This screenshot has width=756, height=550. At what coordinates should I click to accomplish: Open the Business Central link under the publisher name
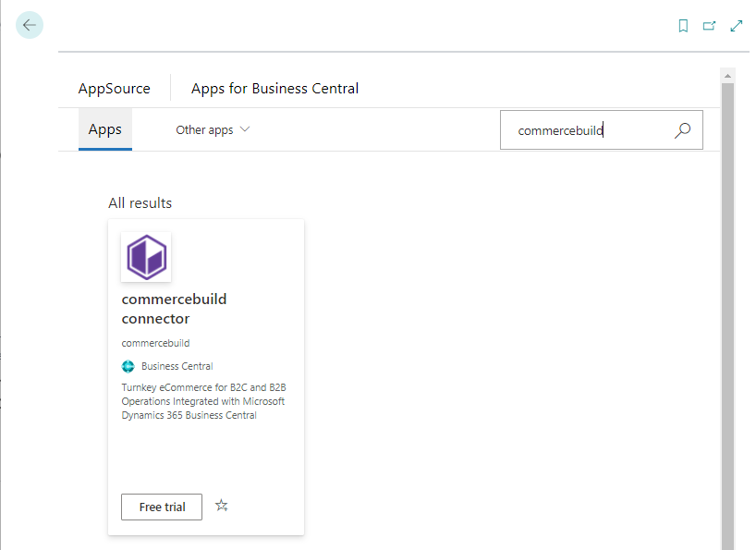coord(177,366)
